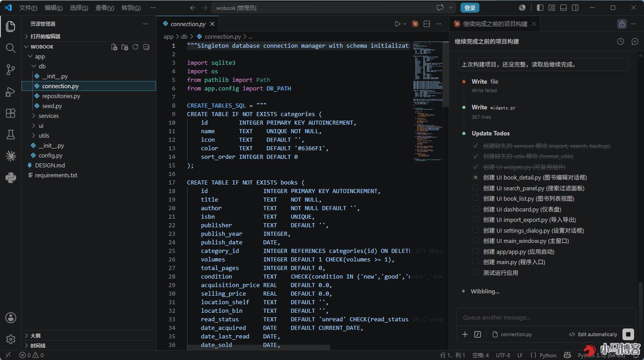Open the Claude starburst view in activity bar
This screenshot has height=360, width=644.
(11, 156)
